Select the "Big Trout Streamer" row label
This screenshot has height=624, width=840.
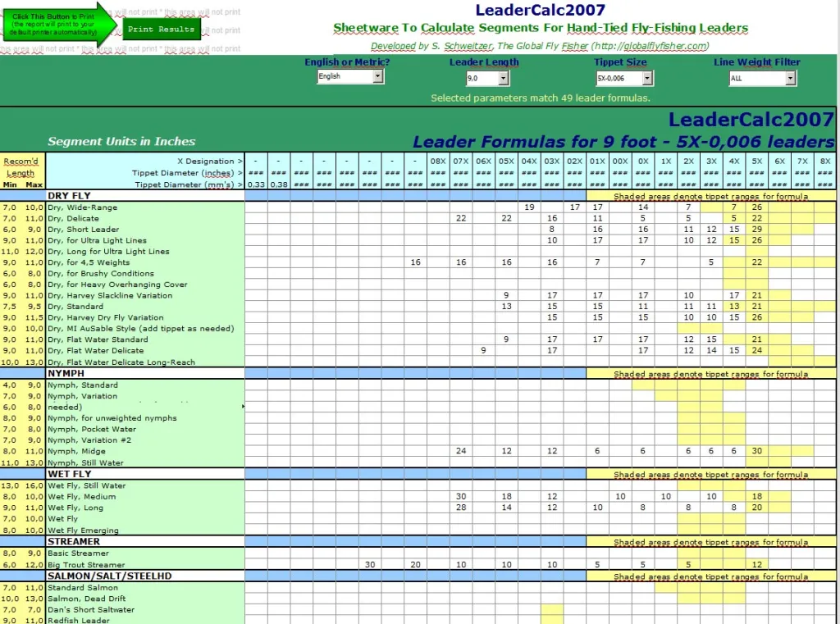[x=86, y=565]
